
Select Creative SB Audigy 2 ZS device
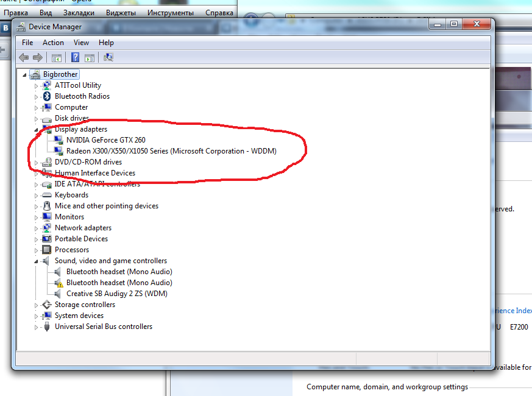point(117,293)
